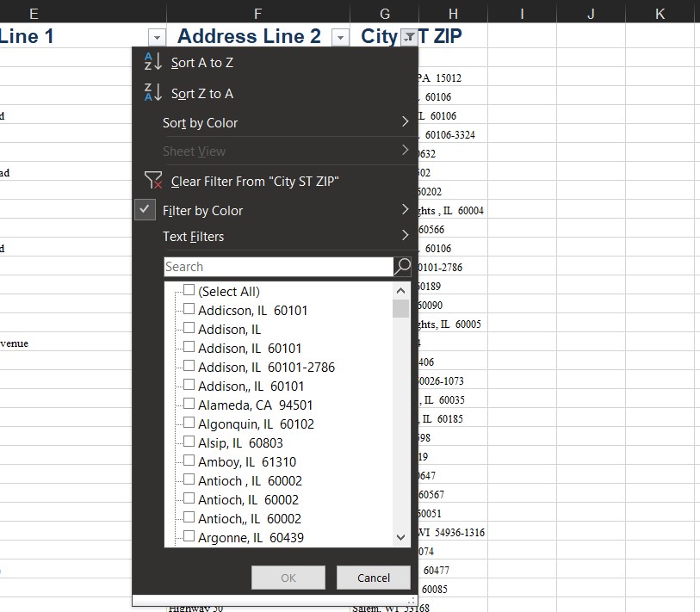Enable the Algonquin, IL 60102 checkbox
The image size is (700, 612).
(x=189, y=423)
